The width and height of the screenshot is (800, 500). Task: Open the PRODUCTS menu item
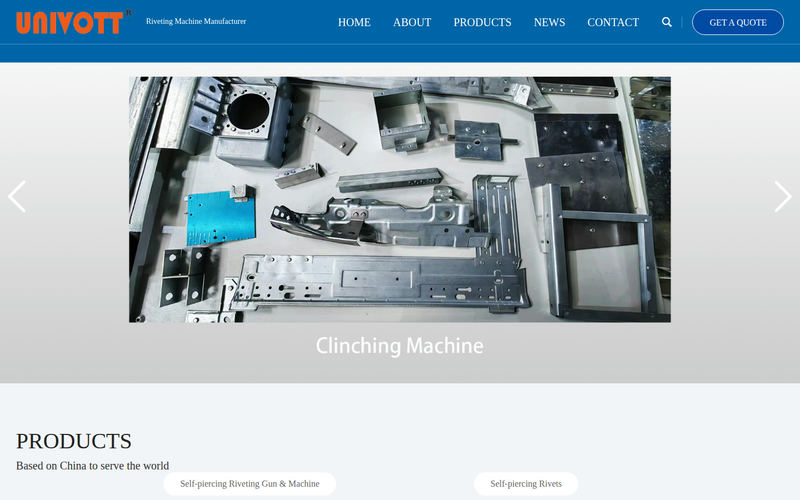[x=482, y=22]
